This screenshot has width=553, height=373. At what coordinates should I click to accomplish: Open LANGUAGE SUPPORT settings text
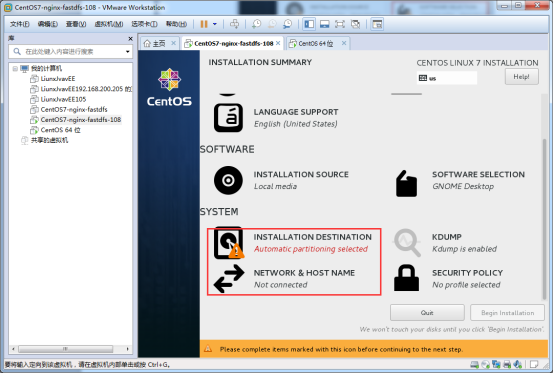(x=296, y=112)
